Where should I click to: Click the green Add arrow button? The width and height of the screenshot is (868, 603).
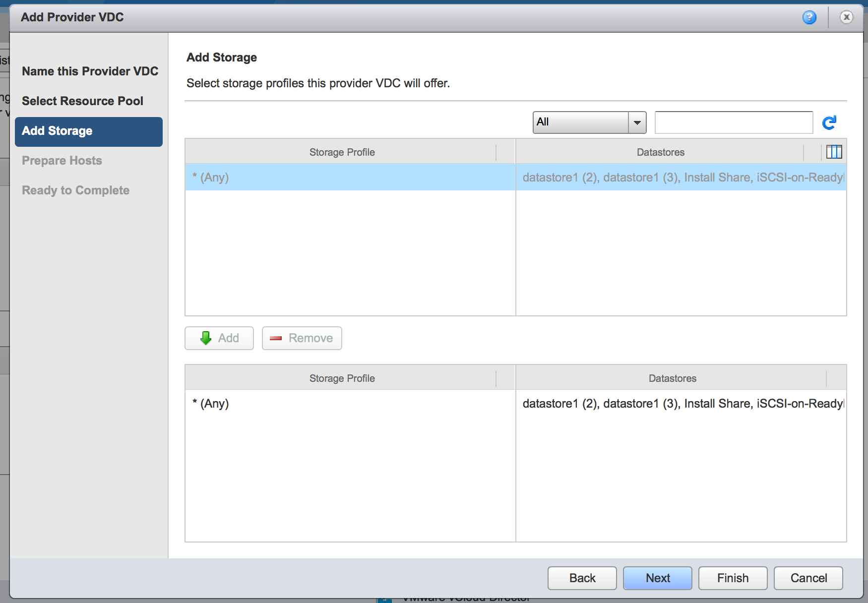(x=219, y=338)
